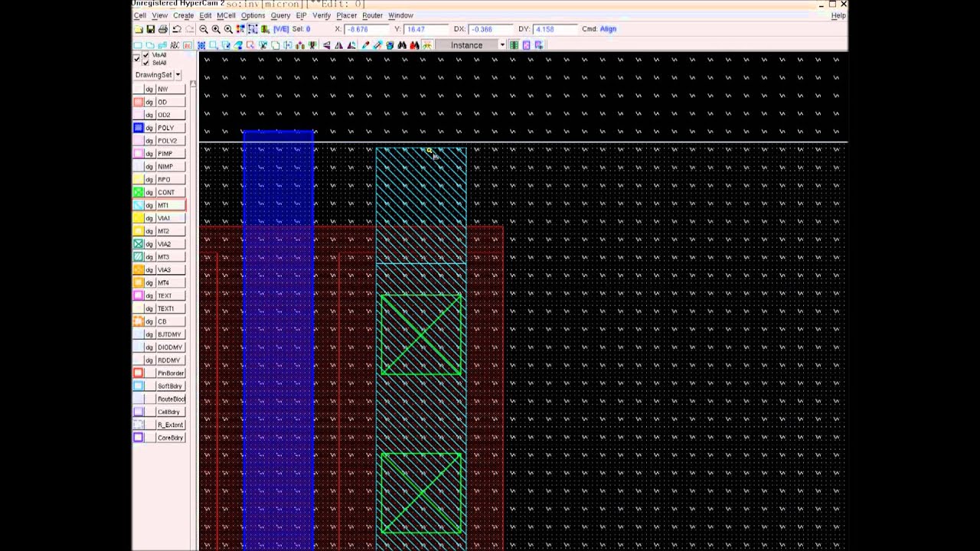
Task: Click the green grid icon after Instance
Action: 514,45
